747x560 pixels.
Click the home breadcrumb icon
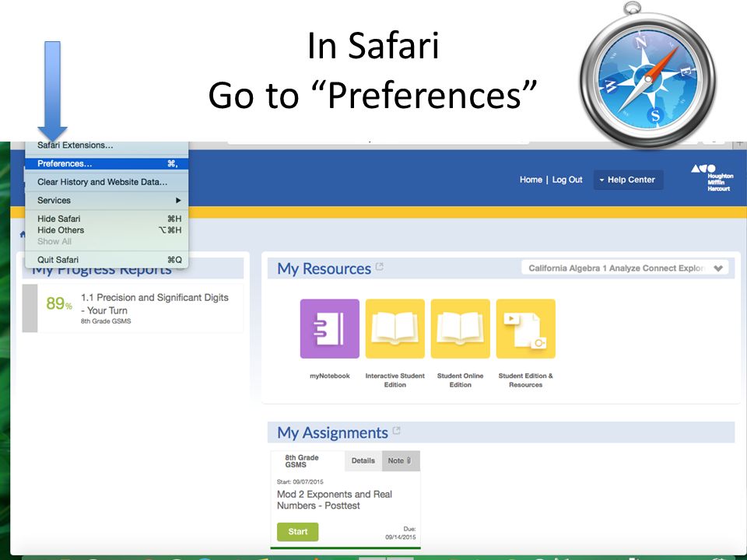pyautogui.click(x=23, y=234)
